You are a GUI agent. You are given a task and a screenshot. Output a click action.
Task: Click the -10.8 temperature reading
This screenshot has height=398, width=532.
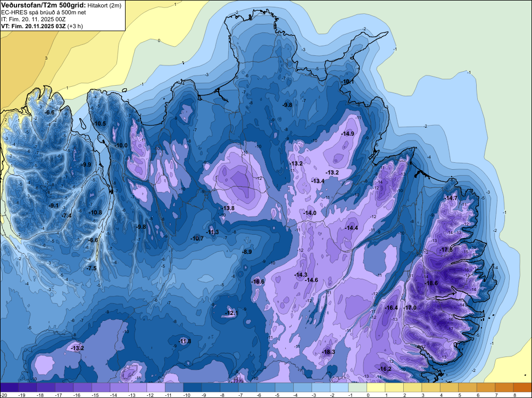[95, 212]
